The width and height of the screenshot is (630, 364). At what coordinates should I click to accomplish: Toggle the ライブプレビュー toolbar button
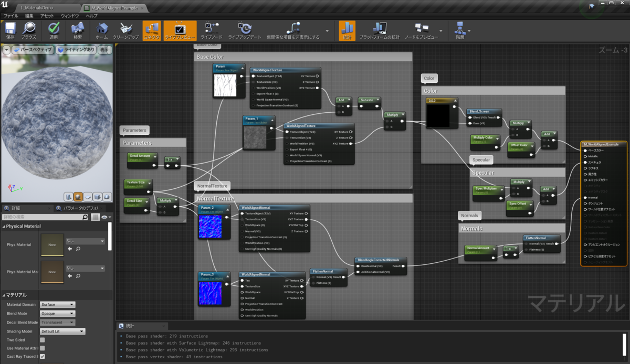180,30
